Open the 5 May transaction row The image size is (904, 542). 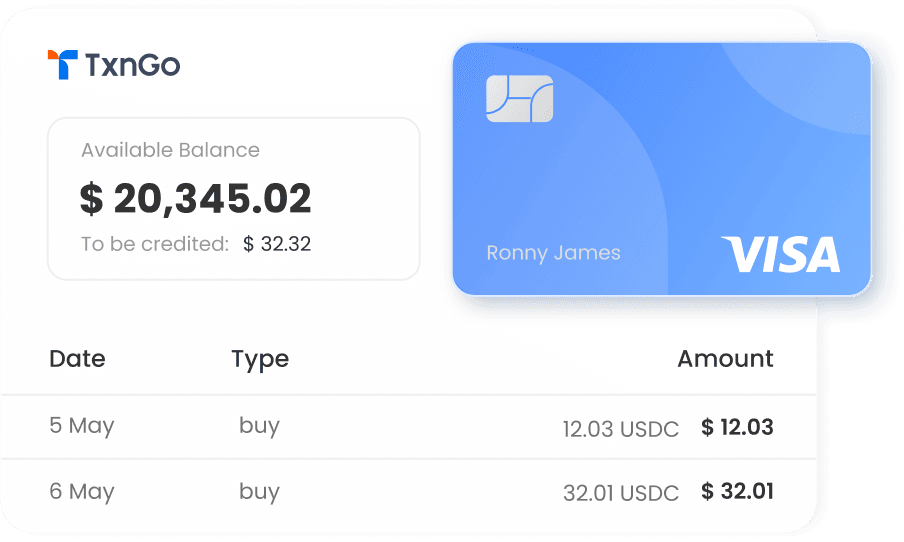408,427
